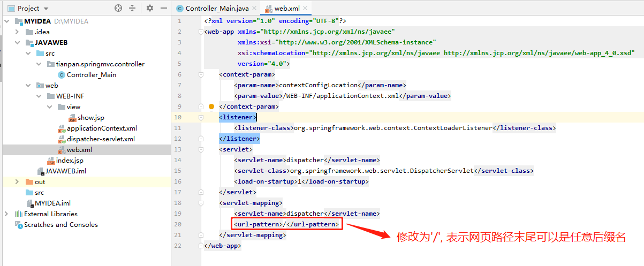Expand the .idea folder
Viewport: 644px width, 266px height.
coord(18,32)
